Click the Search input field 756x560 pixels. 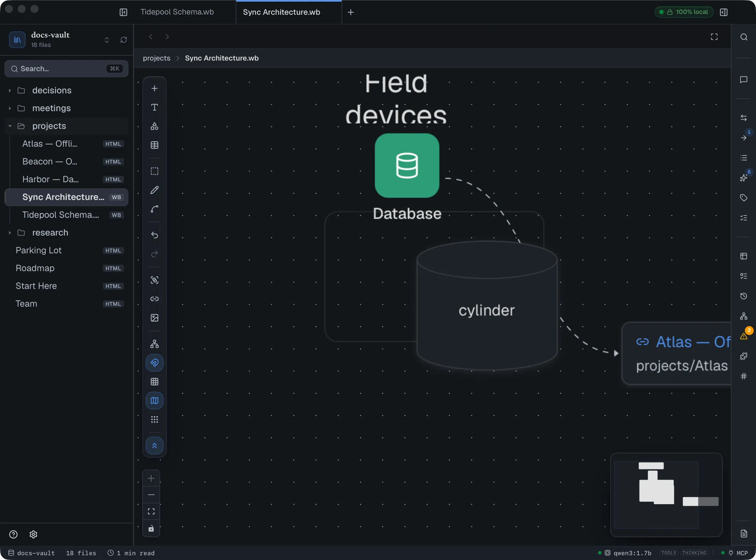pos(66,69)
